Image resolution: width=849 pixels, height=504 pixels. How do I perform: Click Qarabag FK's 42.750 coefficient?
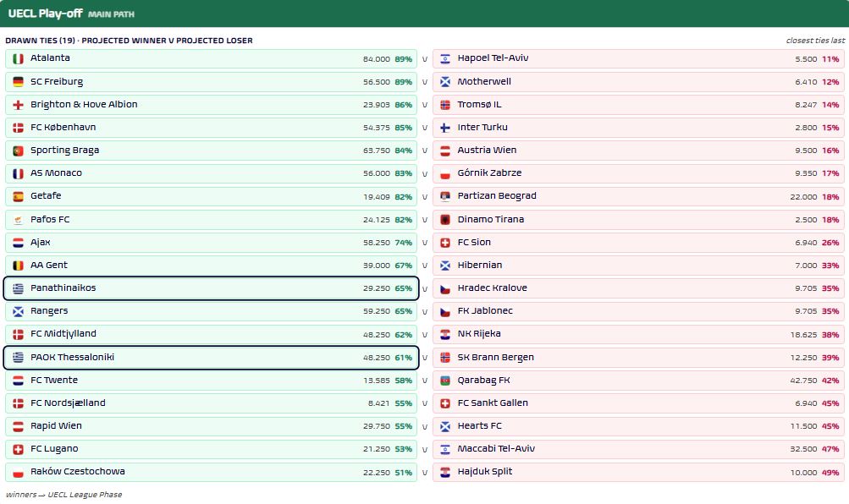point(803,381)
